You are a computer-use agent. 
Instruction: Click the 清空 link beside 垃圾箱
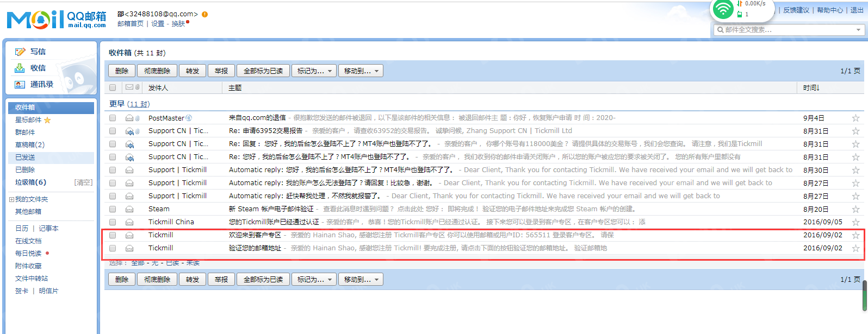pos(83,182)
